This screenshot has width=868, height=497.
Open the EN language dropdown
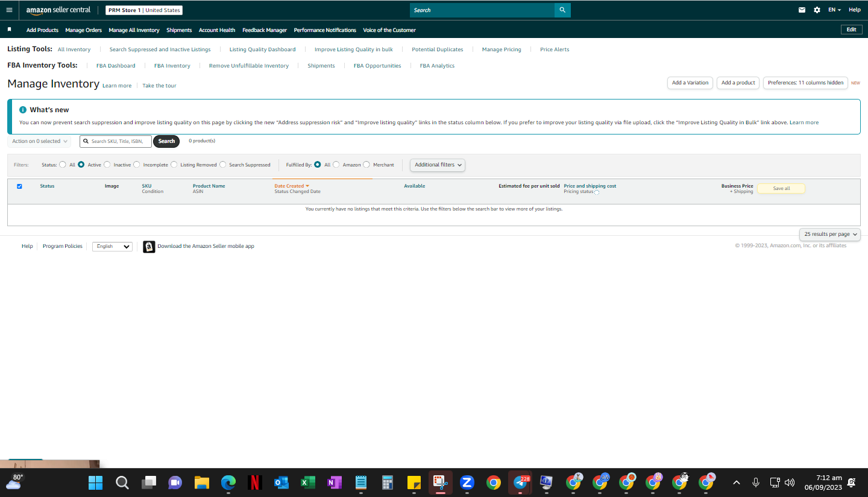(834, 10)
